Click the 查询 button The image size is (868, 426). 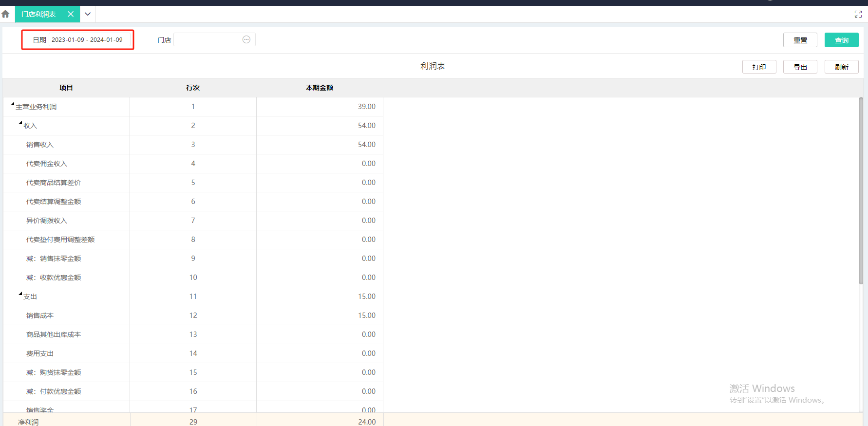[842, 40]
